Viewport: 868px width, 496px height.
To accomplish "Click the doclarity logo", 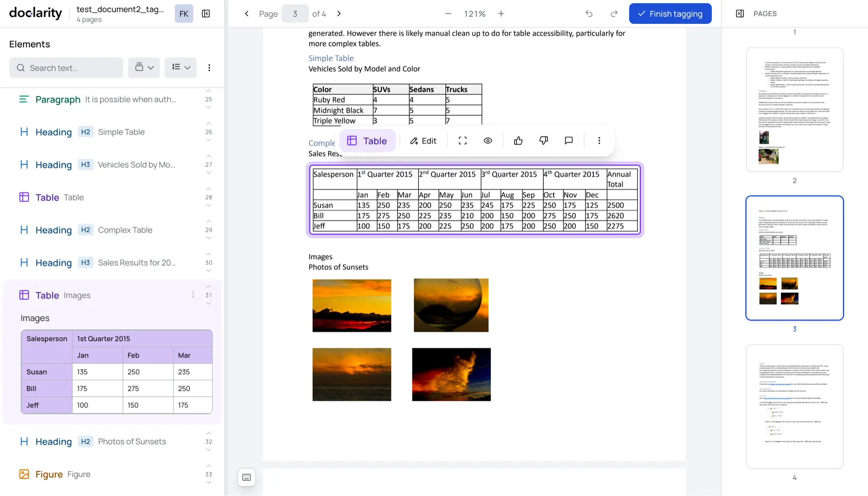I will pos(36,13).
